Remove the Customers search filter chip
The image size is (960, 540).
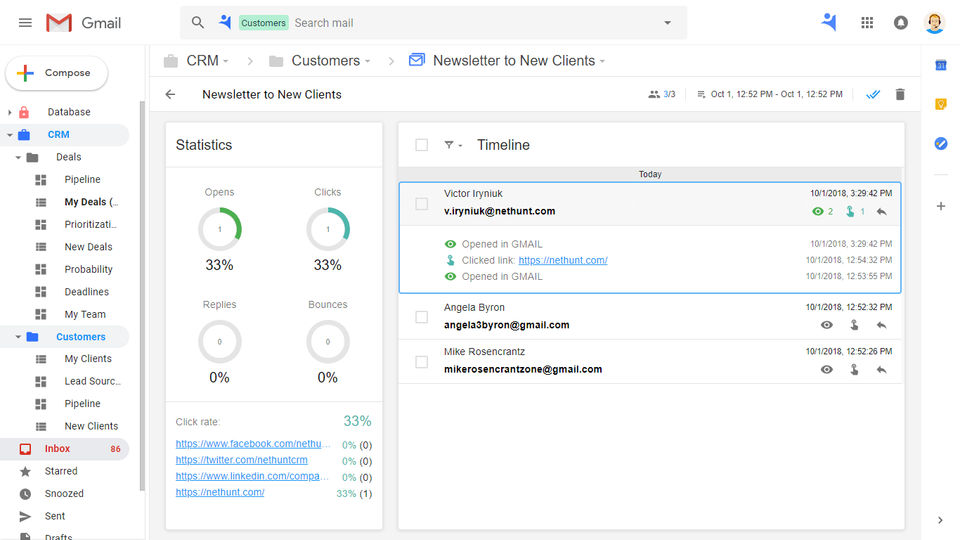pos(263,23)
